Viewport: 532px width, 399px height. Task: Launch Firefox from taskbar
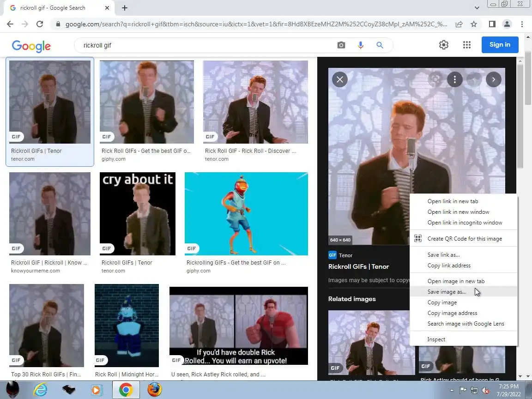(x=154, y=390)
